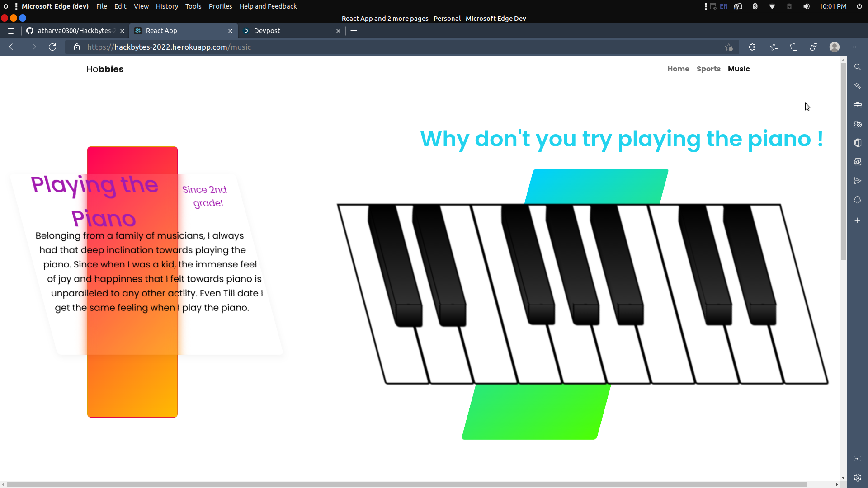Open the History menu
The image size is (868, 488).
167,6
